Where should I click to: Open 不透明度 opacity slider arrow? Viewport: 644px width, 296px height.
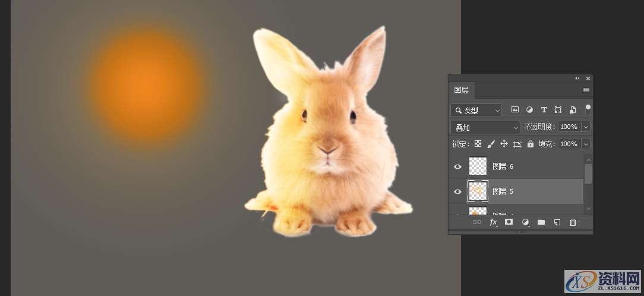point(586,127)
